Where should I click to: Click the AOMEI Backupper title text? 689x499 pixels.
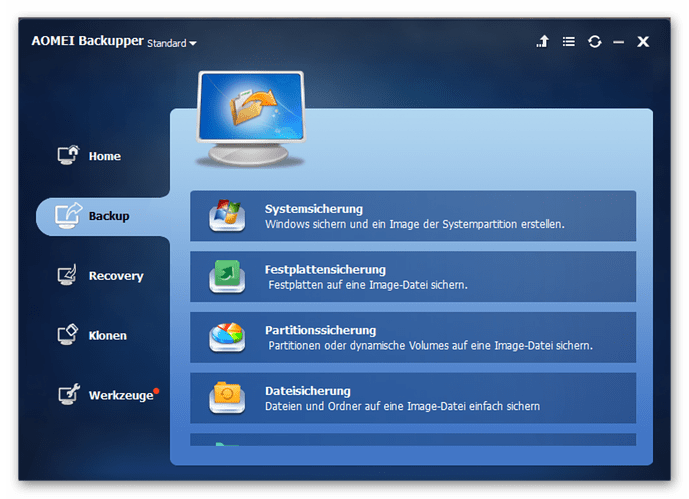pyautogui.click(x=87, y=41)
